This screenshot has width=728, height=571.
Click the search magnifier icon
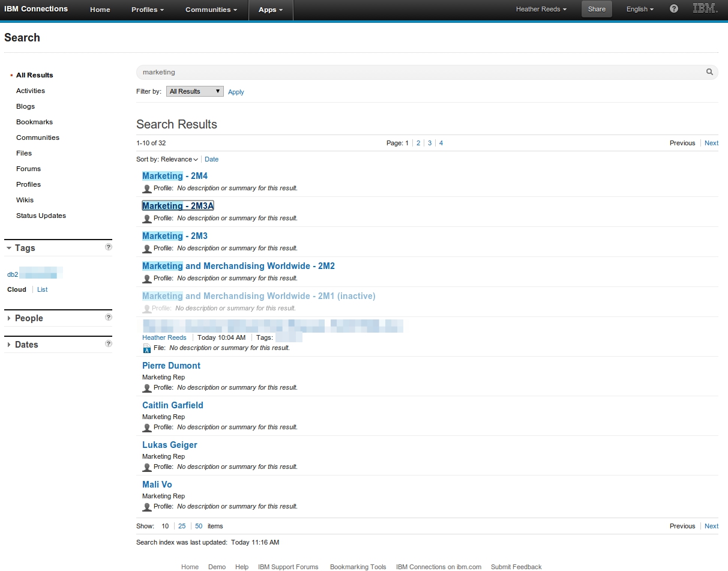click(709, 71)
